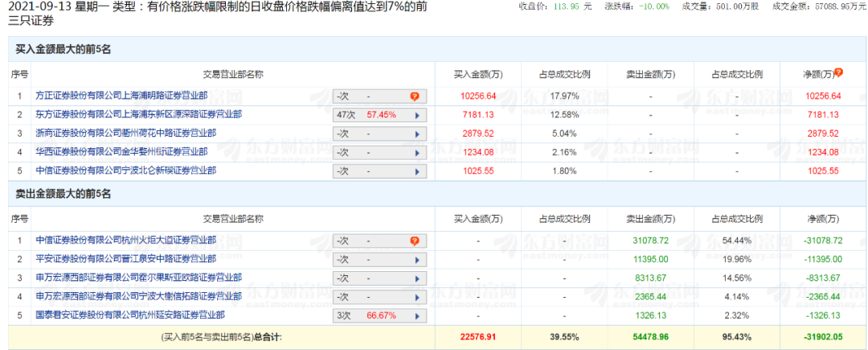Open 东方证券上海浦东新区源深路营业部 link
The width and height of the screenshot is (868, 350).
(139, 114)
